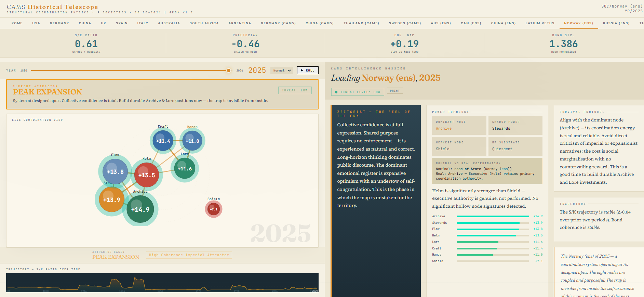Click the S/K ratio trajectory chart
This screenshot has height=297, width=644.
click(162, 283)
